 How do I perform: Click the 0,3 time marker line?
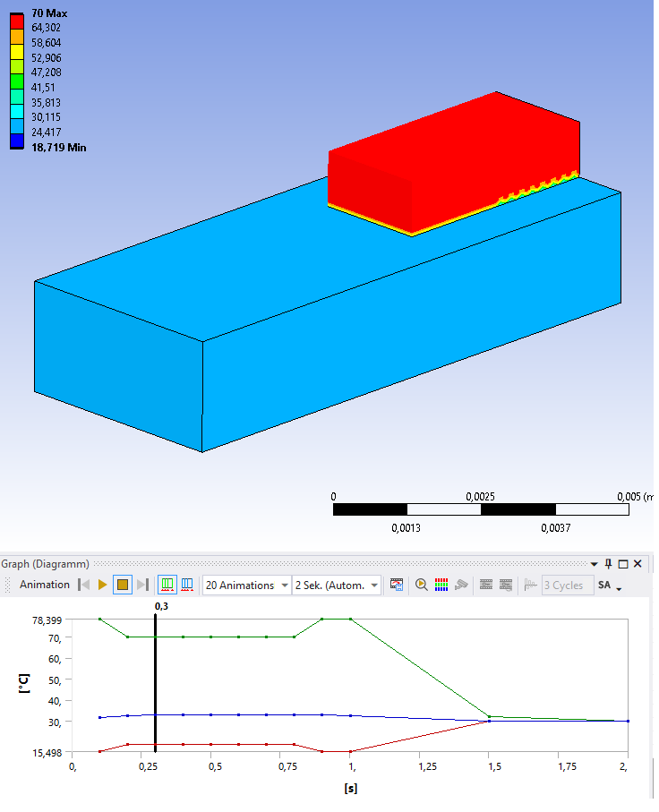tap(156, 683)
